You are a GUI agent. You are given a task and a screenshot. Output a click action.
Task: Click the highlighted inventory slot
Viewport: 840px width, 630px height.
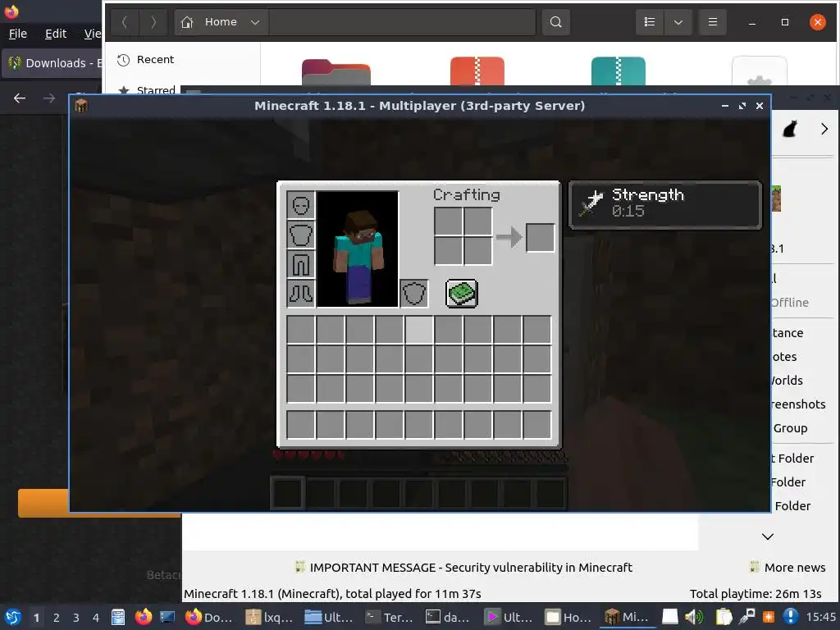[x=419, y=330]
